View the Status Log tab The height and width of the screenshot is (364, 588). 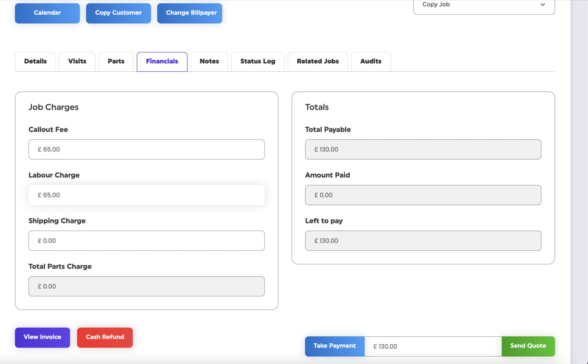258,62
